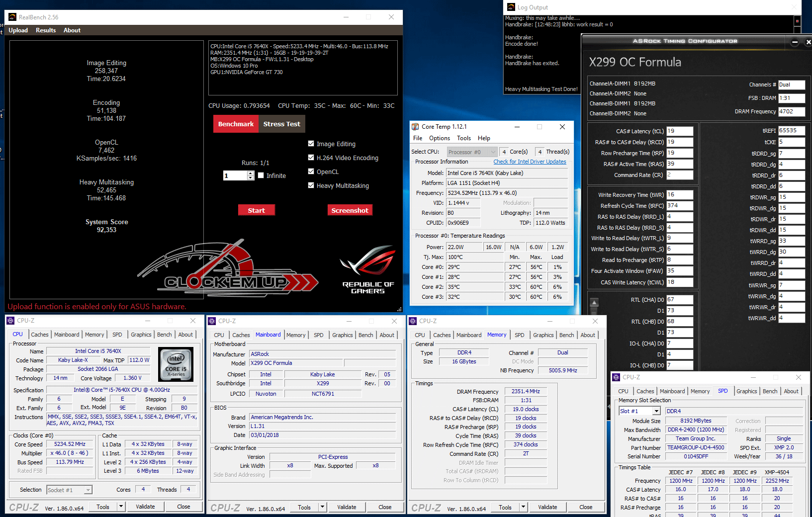Click the RealBench app icon in title bar

(12, 17)
